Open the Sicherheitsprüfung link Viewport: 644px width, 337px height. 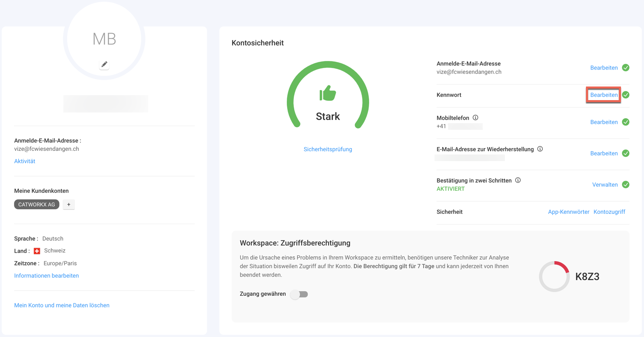(x=328, y=150)
